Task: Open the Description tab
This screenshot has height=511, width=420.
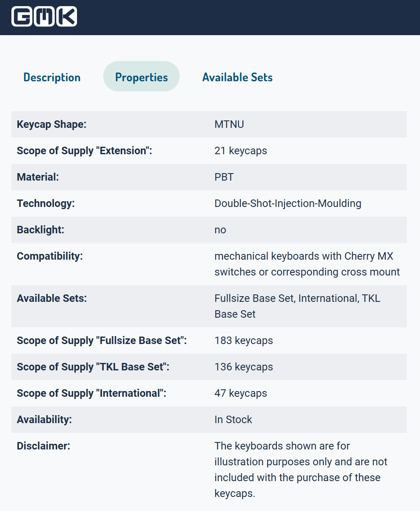Action: click(x=52, y=77)
